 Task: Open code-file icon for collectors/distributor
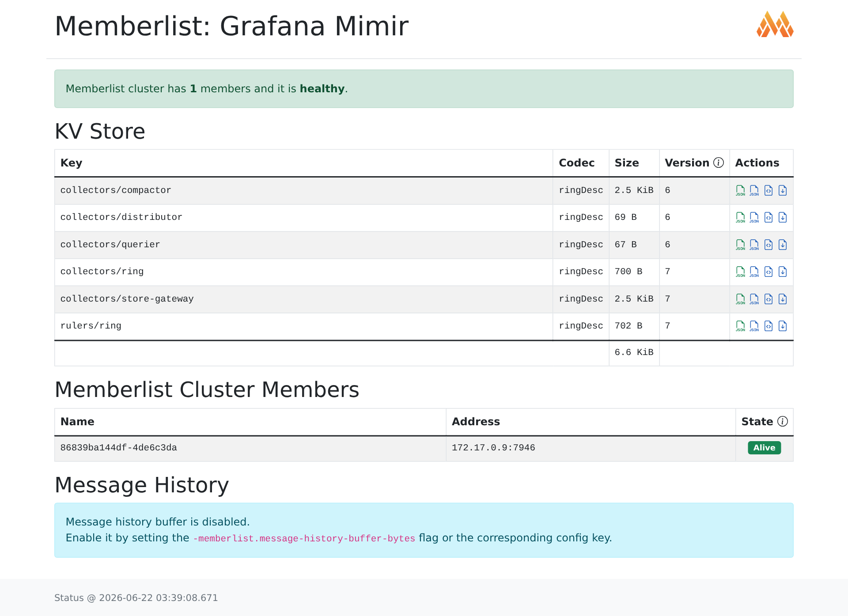click(x=768, y=217)
